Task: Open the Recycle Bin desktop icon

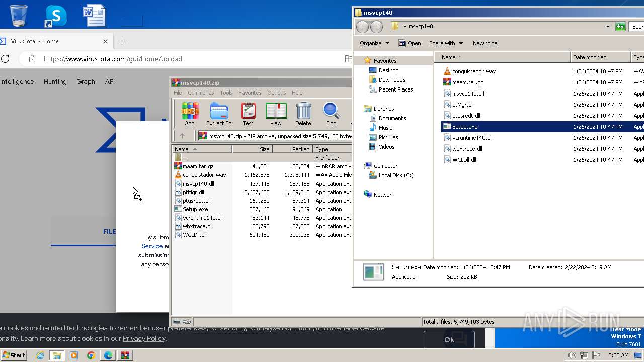Action: (19, 15)
